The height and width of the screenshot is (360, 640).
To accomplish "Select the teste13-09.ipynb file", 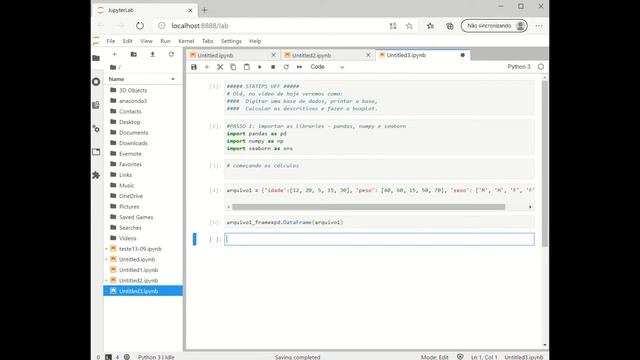I will [x=142, y=249].
